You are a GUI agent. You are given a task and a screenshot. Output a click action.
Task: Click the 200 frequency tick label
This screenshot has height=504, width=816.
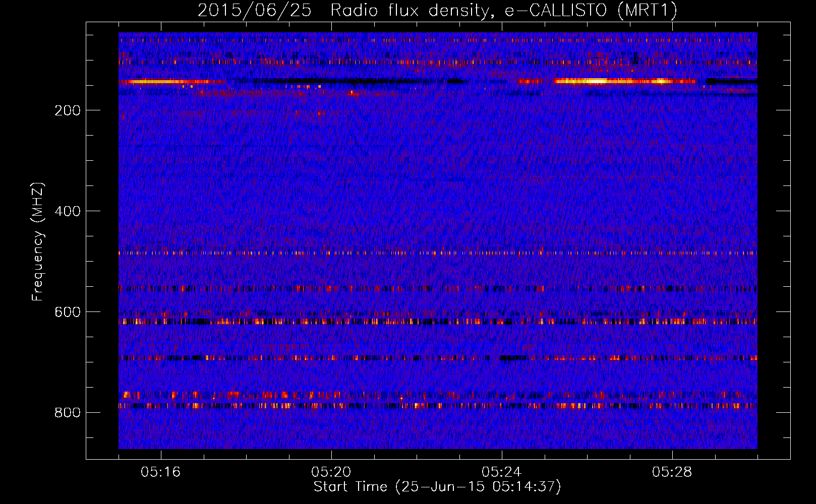coord(68,110)
